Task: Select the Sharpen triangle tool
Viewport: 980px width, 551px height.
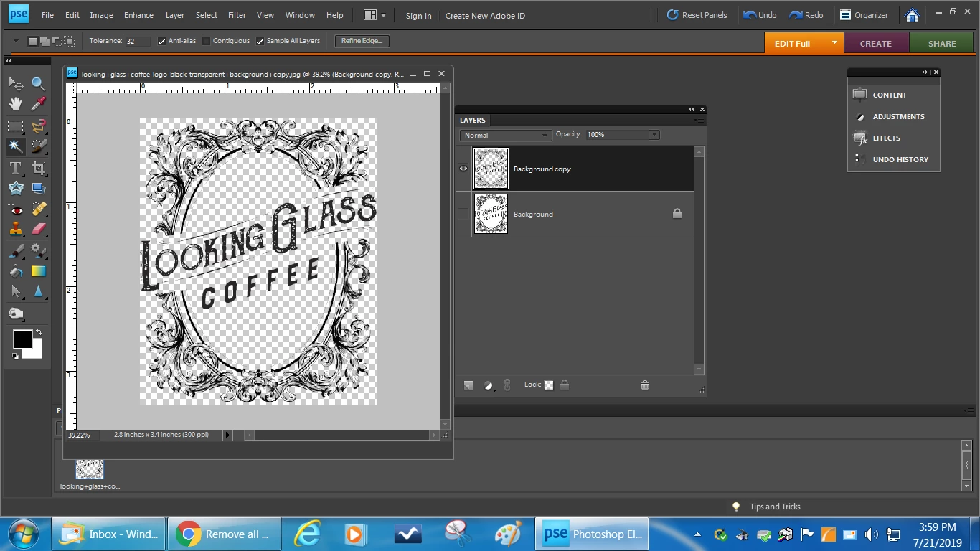Action: [x=38, y=292]
